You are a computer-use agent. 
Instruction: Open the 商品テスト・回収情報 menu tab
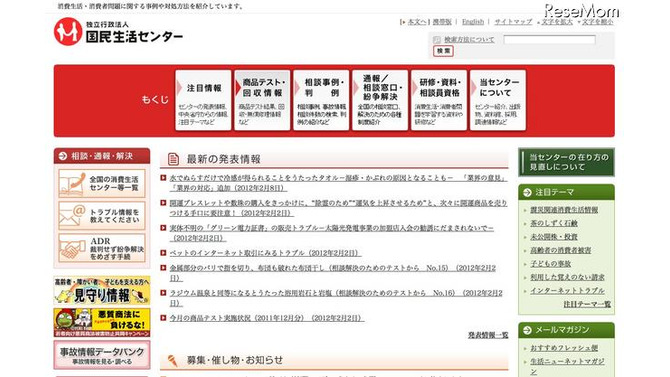click(x=262, y=100)
